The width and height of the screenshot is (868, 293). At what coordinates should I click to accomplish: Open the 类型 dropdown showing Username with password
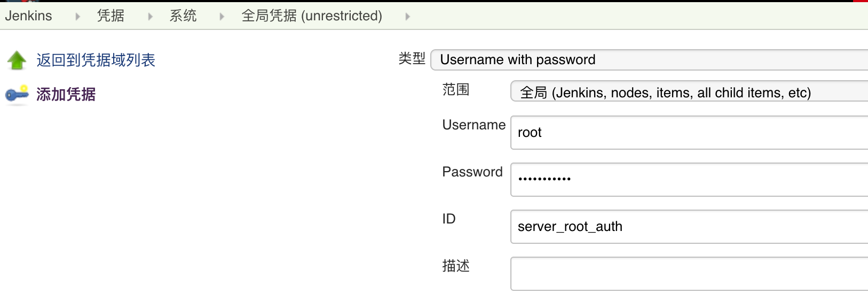coord(649,60)
